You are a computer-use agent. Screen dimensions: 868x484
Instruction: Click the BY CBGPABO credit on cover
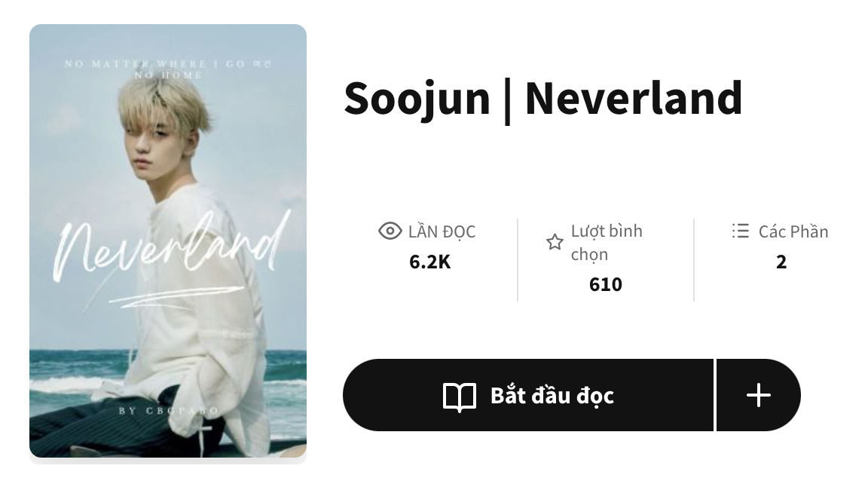pyautogui.click(x=169, y=410)
